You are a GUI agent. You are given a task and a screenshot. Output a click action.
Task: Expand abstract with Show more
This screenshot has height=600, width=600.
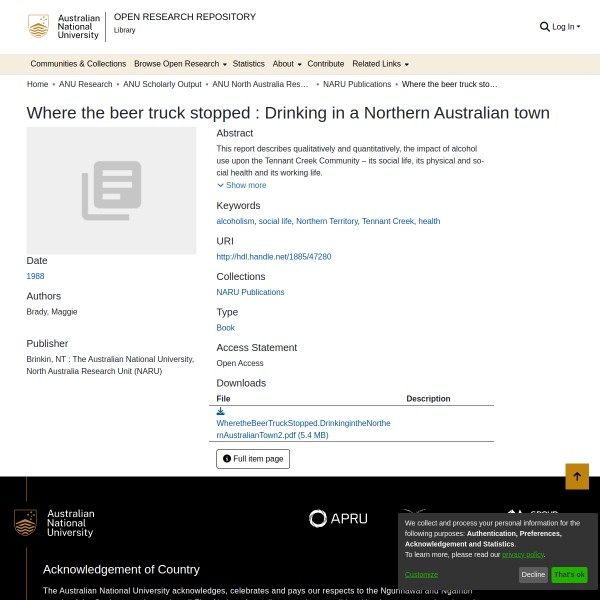point(242,185)
